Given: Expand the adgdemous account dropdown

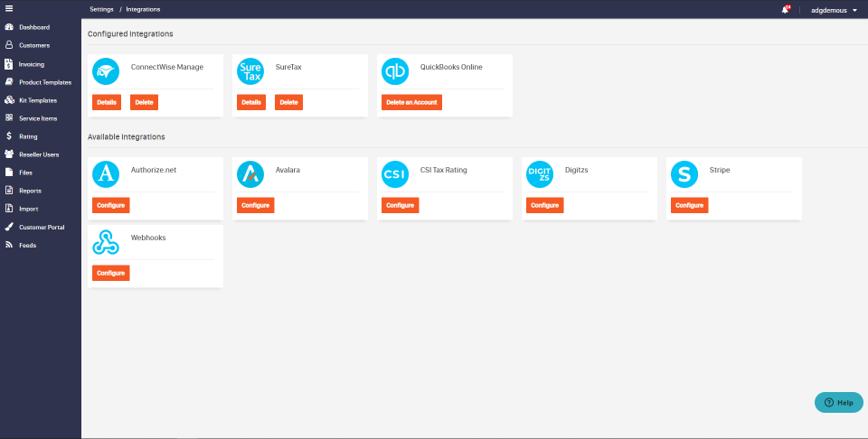Looking at the screenshot, I should [835, 10].
